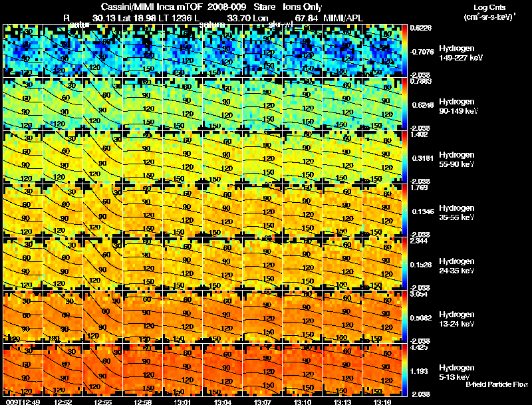Click the color bar beside Hydrogen 5-13 keV
This screenshot has height=405, width=532.
[404, 370]
